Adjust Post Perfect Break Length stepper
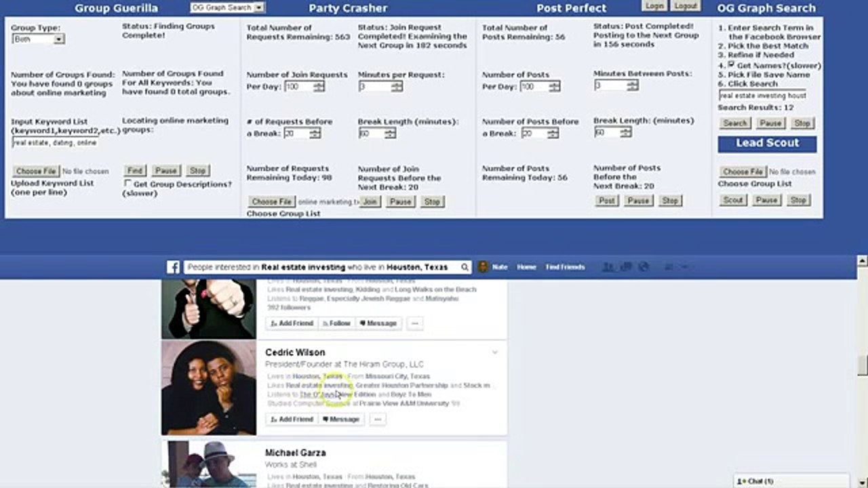 point(625,132)
